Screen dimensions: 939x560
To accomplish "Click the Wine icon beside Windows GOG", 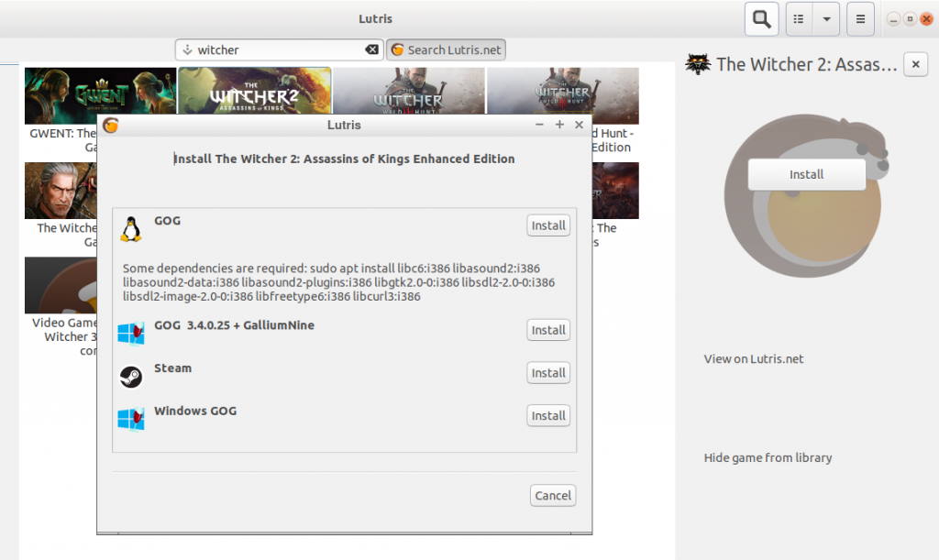I will tap(131, 420).
